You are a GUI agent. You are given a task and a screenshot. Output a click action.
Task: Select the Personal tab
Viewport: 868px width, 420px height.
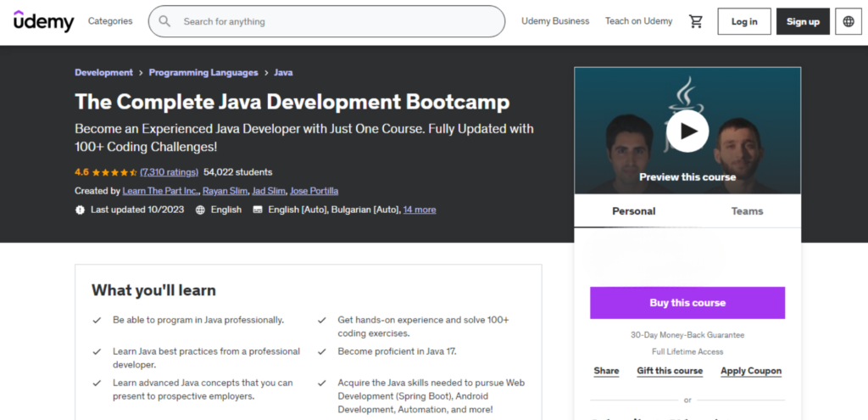point(633,211)
